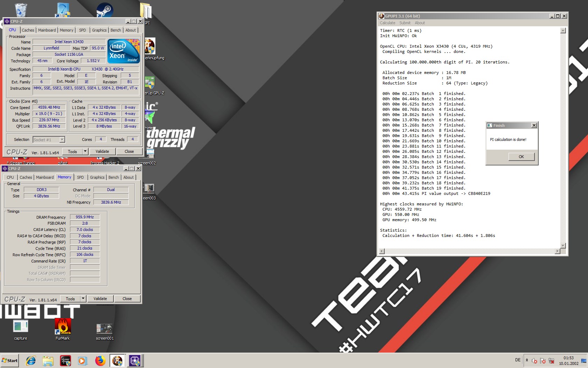Click the Tools button in upper CPU-Z

coord(72,151)
